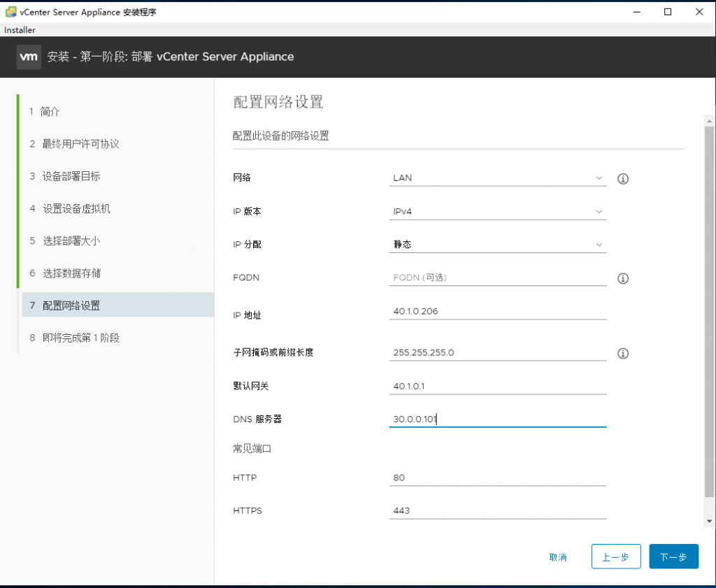Click the info icon next to 网络 dropdown
Image resolution: width=716 pixels, height=588 pixels.
623,178
